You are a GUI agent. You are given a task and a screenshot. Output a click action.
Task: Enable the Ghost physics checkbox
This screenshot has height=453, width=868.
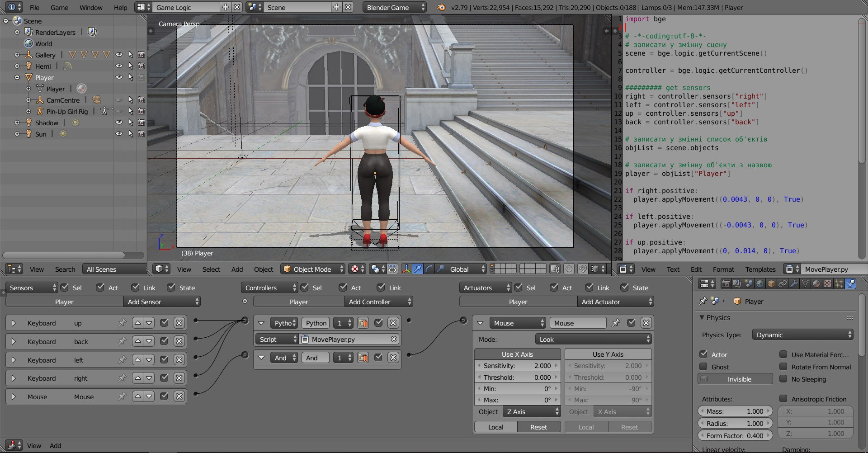(x=703, y=367)
